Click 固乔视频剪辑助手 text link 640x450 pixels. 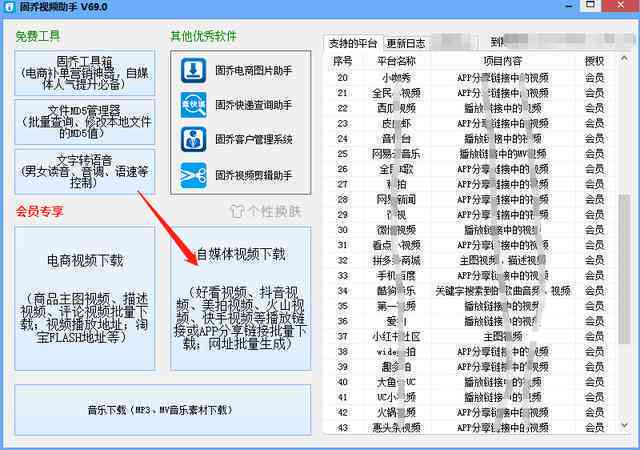click(254, 176)
